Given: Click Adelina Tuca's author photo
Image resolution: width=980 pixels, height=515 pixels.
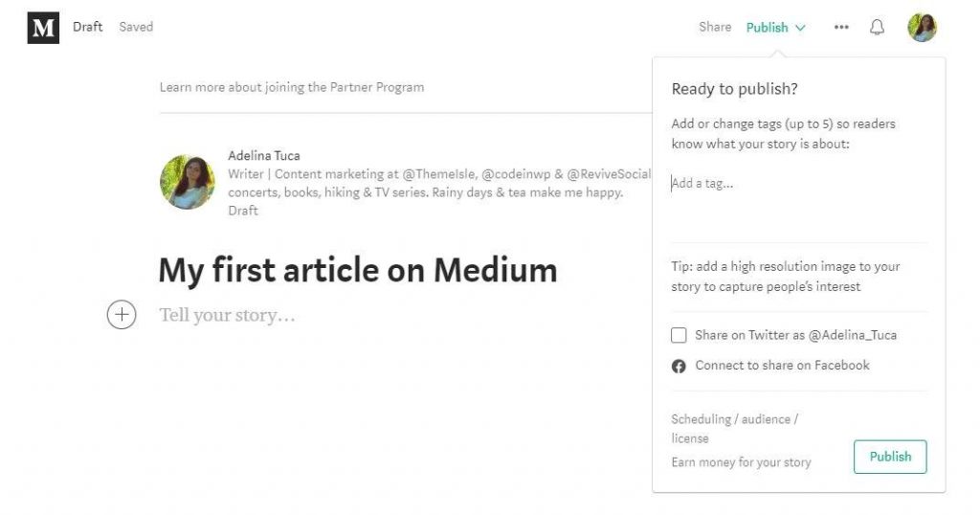Looking at the screenshot, I should (x=188, y=182).
